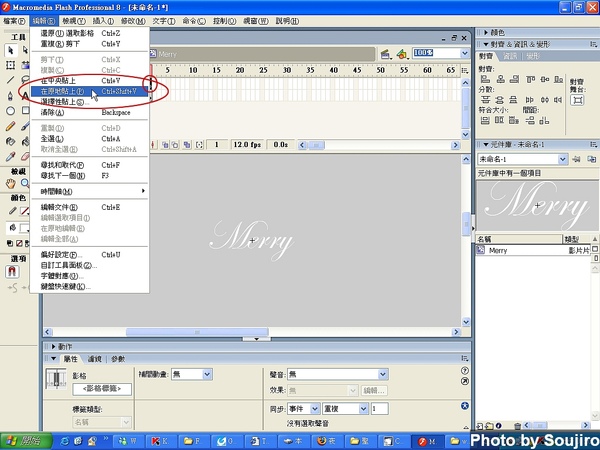Select the Line tool in toolbox
The width and height of the screenshot is (600, 450).
tap(10, 80)
